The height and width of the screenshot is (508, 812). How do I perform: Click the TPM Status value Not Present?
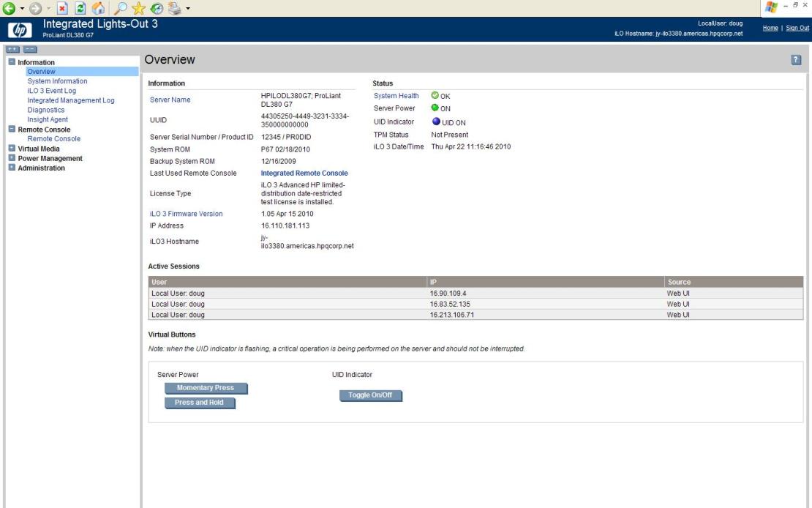click(x=449, y=135)
